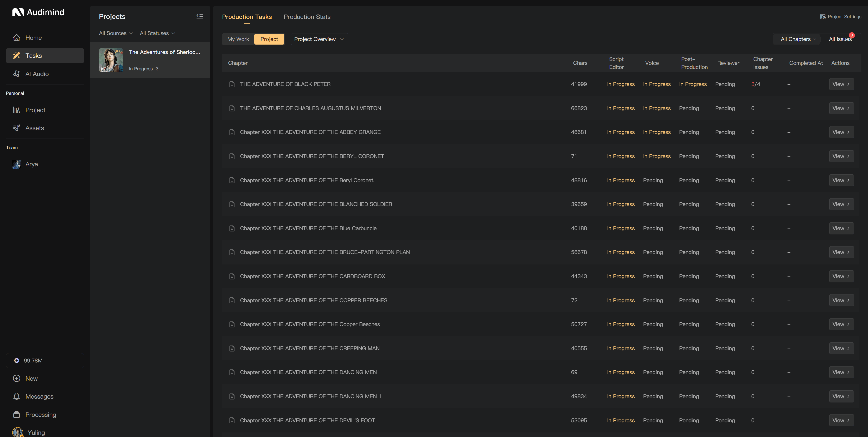View the CREEPING MAN chapter
The image size is (868, 437).
point(841,348)
